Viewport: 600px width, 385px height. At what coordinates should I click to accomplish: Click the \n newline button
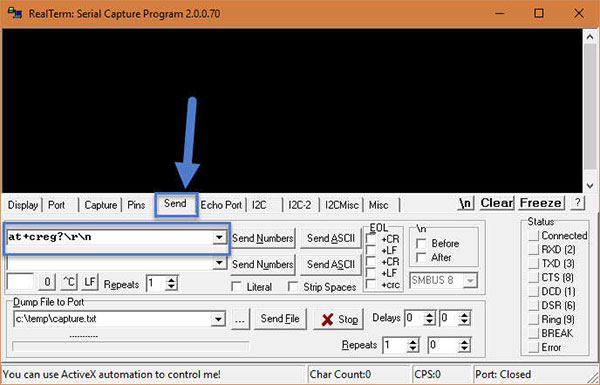[x=466, y=203]
